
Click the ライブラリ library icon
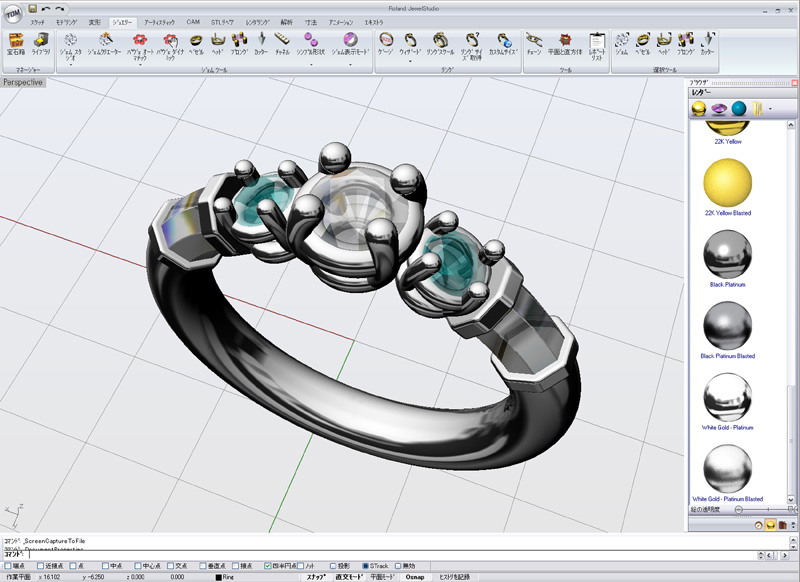pyautogui.click(x=41, y=42)
